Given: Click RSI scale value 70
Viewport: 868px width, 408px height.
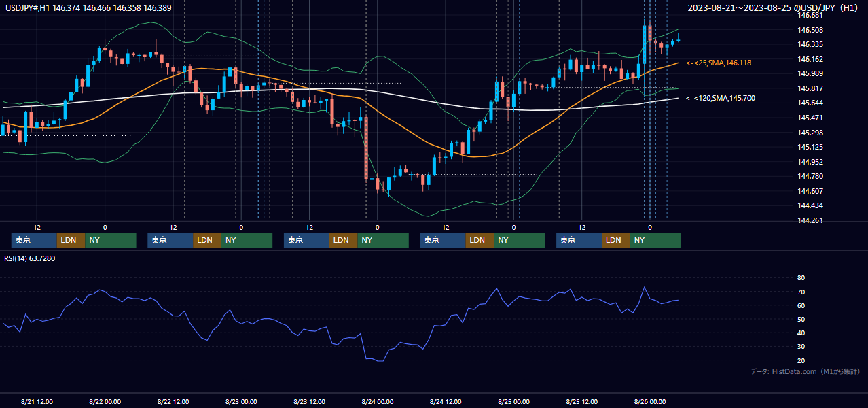Looking at the screenshot, I should (801, 292).
